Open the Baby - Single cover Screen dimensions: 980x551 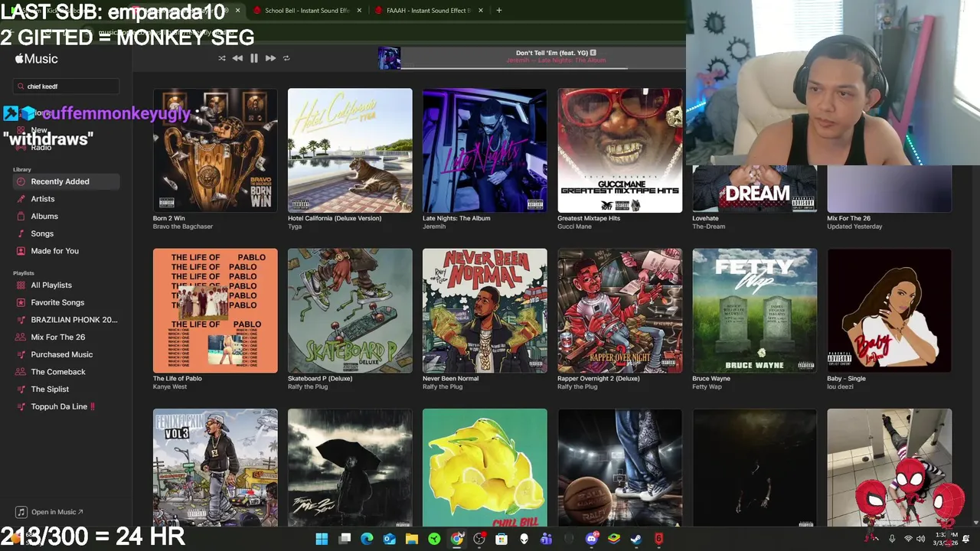coord(890,311)
